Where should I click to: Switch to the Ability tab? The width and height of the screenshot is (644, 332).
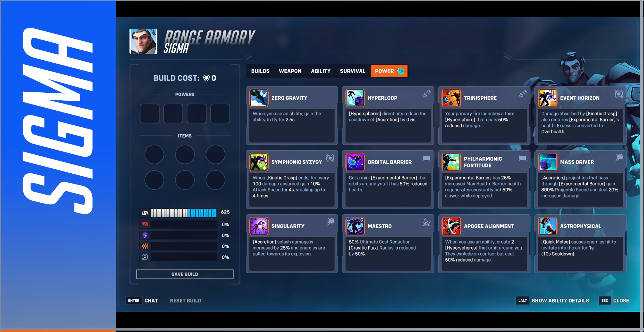coord(321,71)
